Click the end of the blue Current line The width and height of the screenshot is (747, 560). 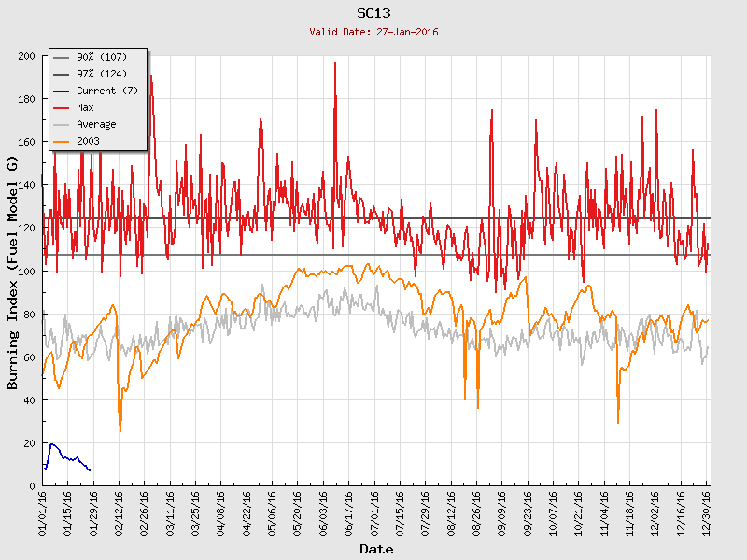click(x=90, y=470)
